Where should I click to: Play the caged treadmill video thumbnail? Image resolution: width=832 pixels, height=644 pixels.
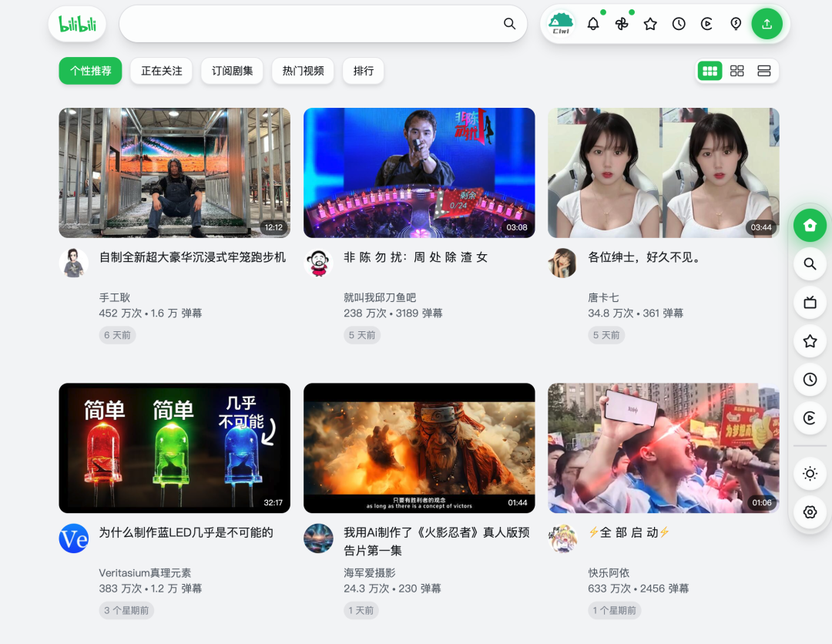click(175, 173)
